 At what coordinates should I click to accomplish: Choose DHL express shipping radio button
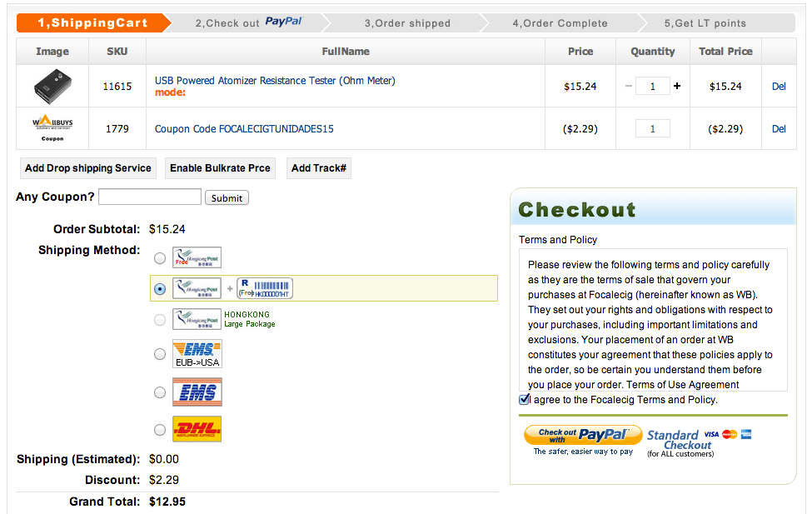[x=160, y=430]
